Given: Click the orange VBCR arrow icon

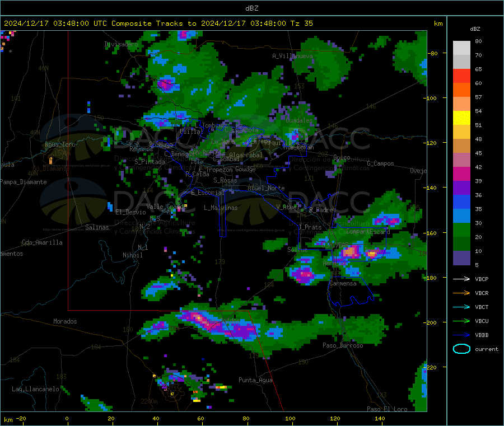Looking at the screenshot, I should coord(461,293).
